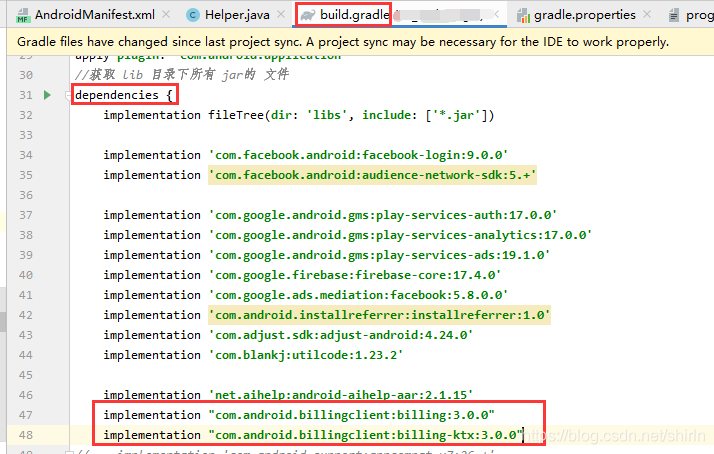Select the build.gradle tab
This screenshot has width=714, height=454.
pos(355,15)
